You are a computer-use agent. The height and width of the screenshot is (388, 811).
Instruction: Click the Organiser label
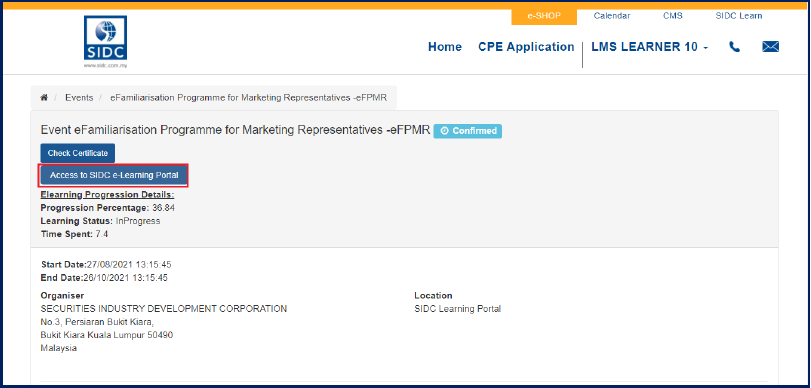[62, 296]
